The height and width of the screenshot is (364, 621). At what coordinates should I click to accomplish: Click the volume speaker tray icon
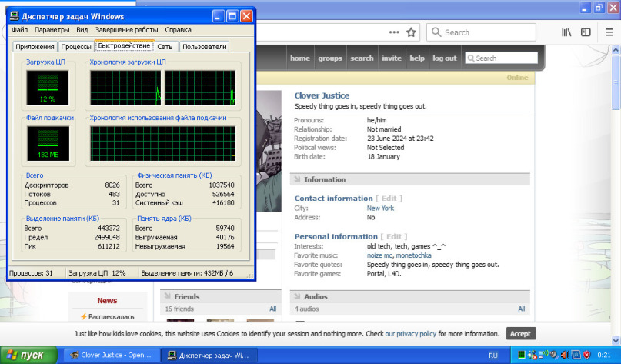(564, 356)
